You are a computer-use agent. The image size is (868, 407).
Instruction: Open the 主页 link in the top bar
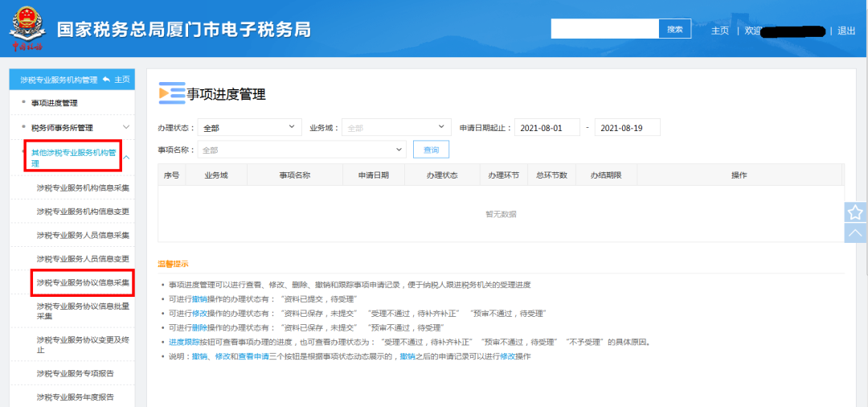[x=719, y=31]
